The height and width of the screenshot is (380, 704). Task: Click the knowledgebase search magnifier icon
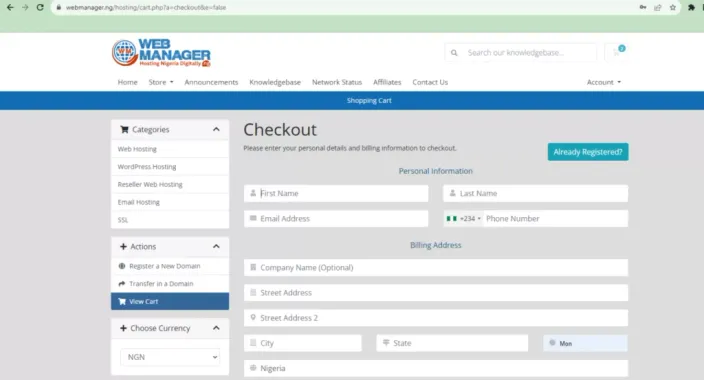click(x=454, y=53)
